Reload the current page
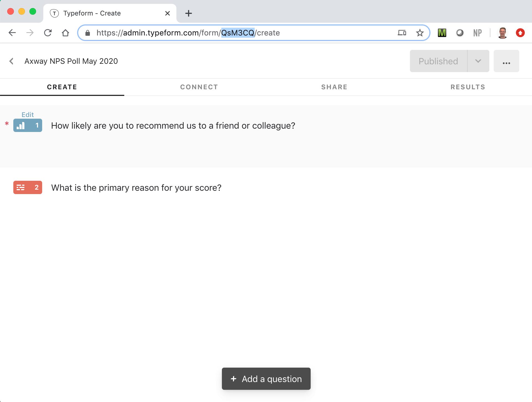 pos(48,33)
